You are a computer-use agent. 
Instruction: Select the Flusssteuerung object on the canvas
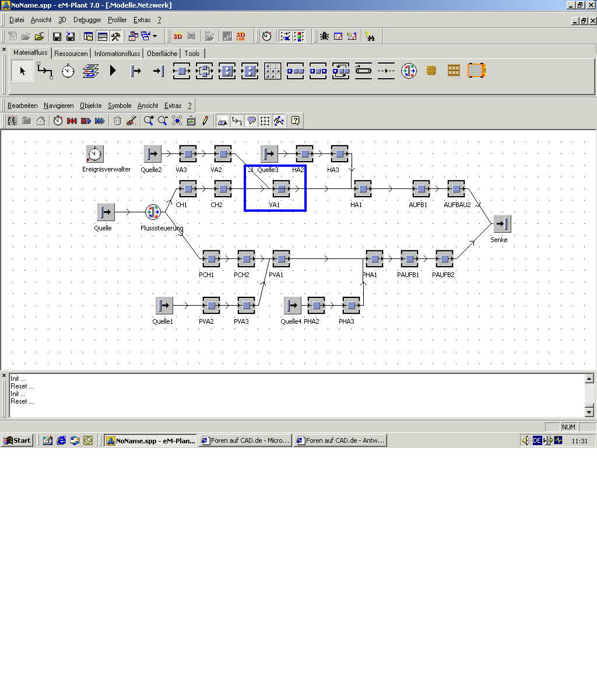[153, 212]
